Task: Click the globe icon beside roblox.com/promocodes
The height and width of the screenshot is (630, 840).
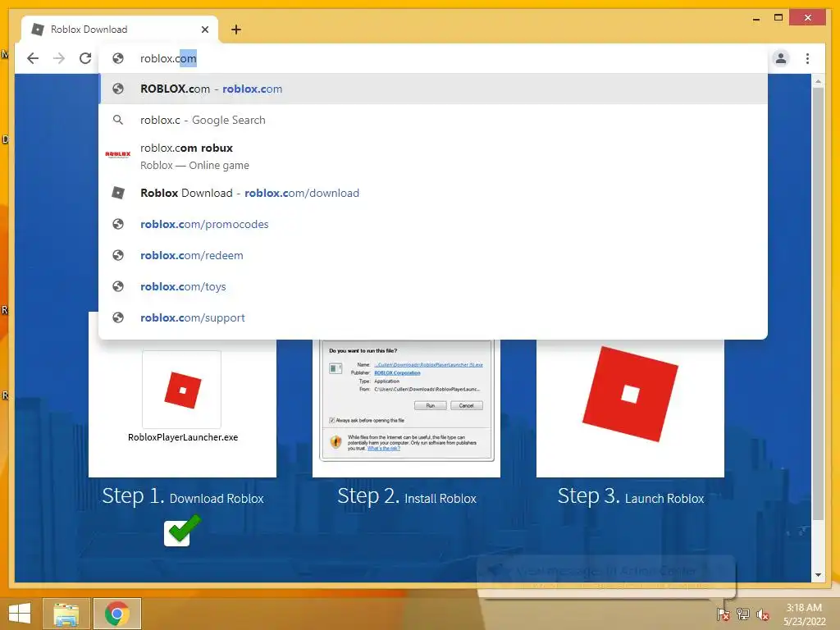Action: [x=118, y=224]
